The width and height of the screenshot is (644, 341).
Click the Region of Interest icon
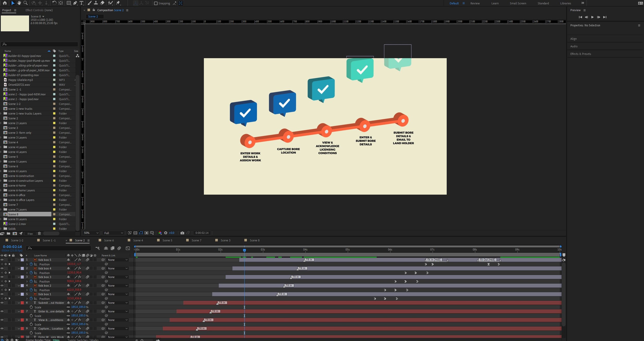pos(146,233)
